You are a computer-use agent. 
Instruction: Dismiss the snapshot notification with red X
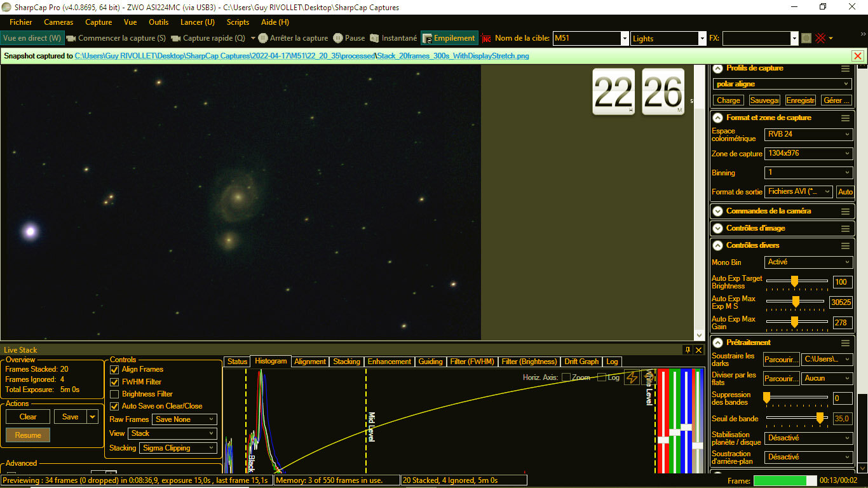(x=858, y=56)
